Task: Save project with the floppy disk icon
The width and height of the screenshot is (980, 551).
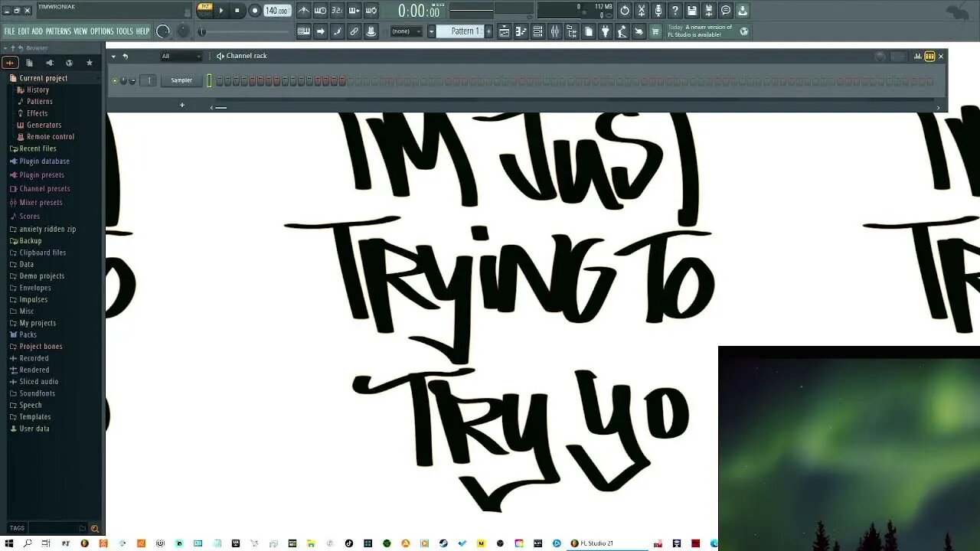Action: tap(692, 11)
